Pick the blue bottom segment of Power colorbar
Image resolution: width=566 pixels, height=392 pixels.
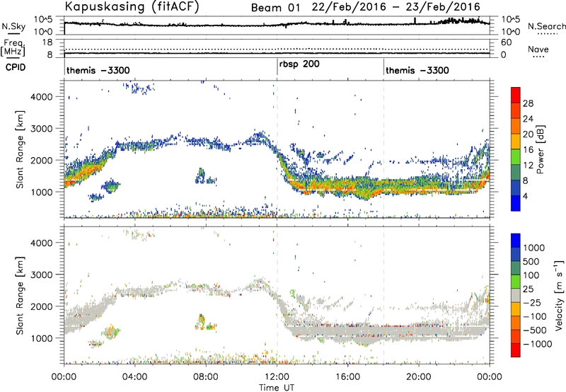tap(516, 203)
